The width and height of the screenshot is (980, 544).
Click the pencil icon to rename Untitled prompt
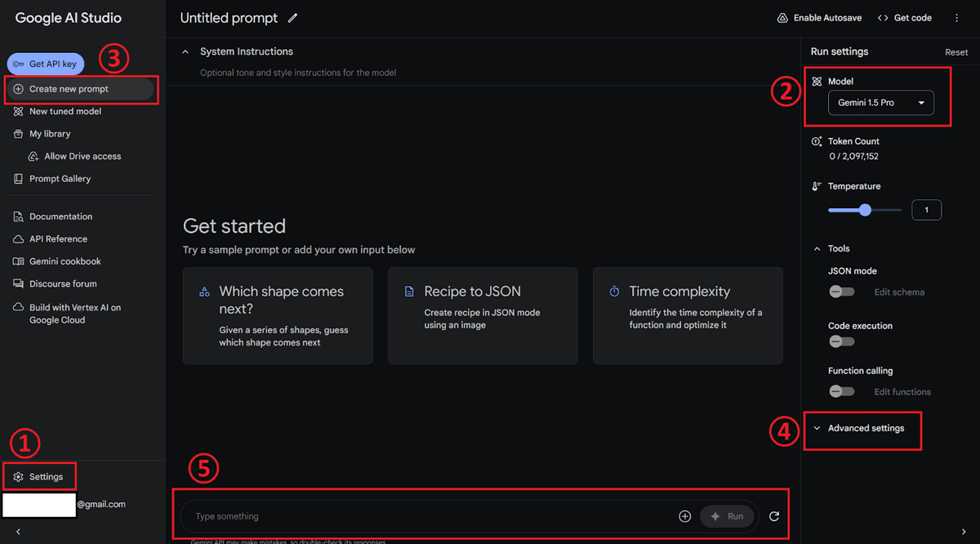(x=293, y=18)
